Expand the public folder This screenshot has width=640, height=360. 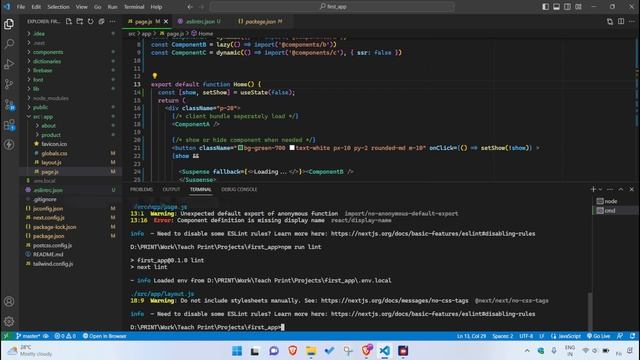(x=40, y=107)
